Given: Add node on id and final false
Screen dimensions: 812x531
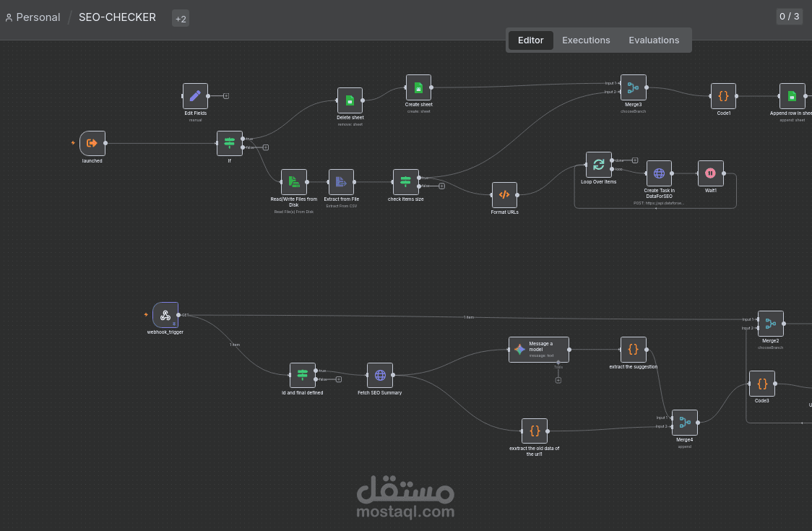Looking at the screenshot, I should [339, 380].
